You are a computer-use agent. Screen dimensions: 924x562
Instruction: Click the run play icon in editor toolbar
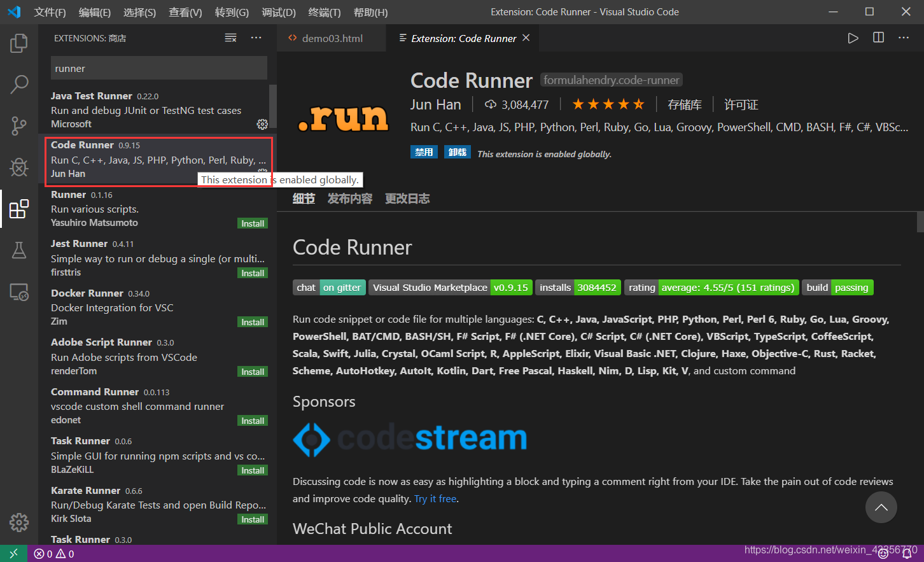pyautogui.click(x=853, y=38)
